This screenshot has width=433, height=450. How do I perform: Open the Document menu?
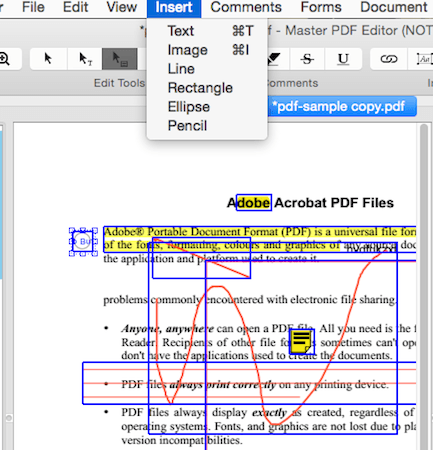coord(394,7)
